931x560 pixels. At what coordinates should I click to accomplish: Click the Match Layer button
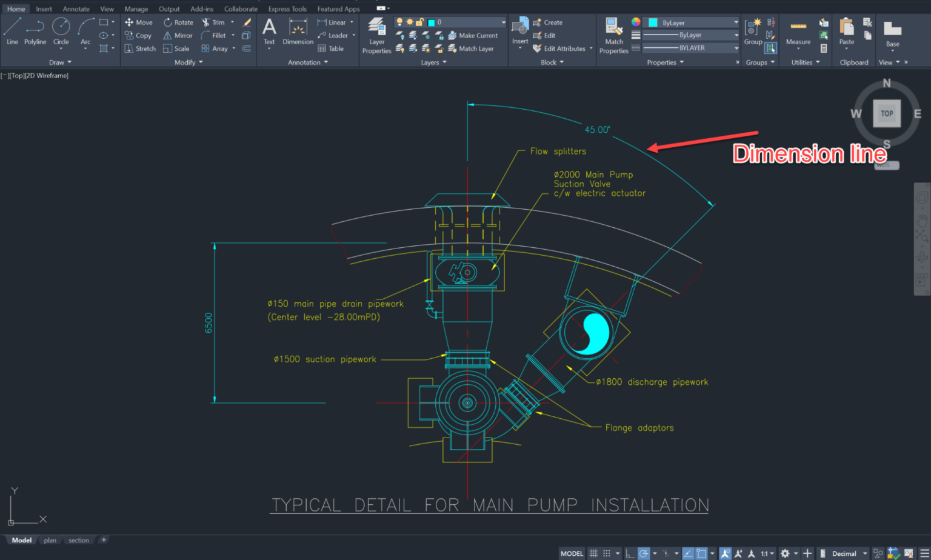(471, 48)
